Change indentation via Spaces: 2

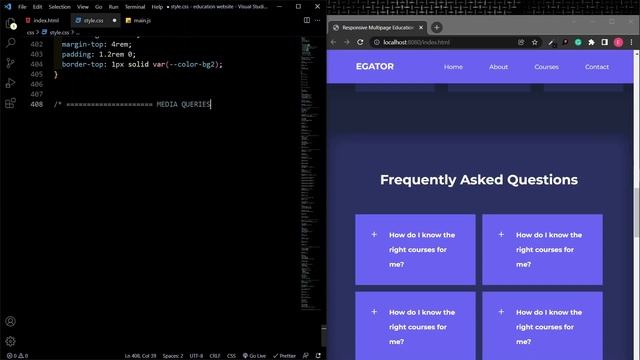(173, 356)
